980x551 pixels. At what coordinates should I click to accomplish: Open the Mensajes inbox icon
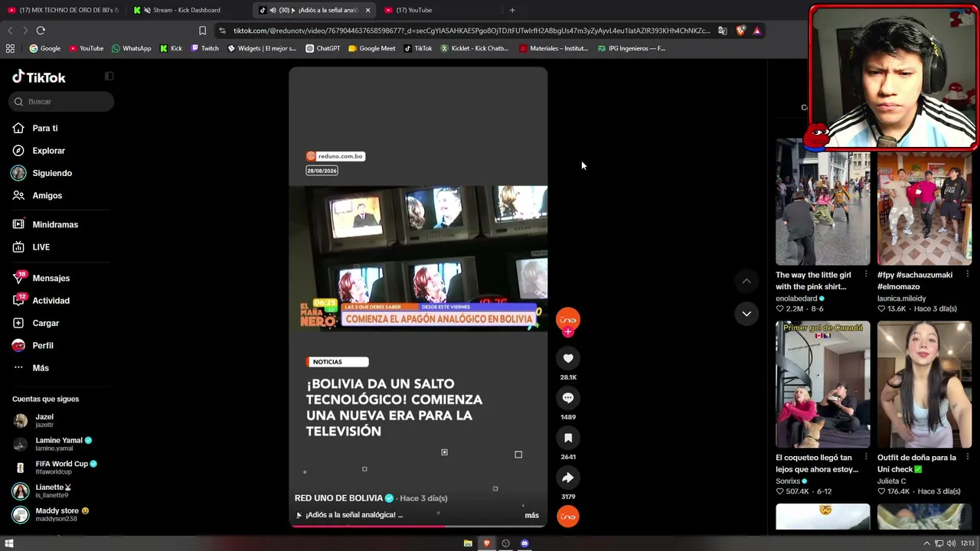(x=18, y=278)
